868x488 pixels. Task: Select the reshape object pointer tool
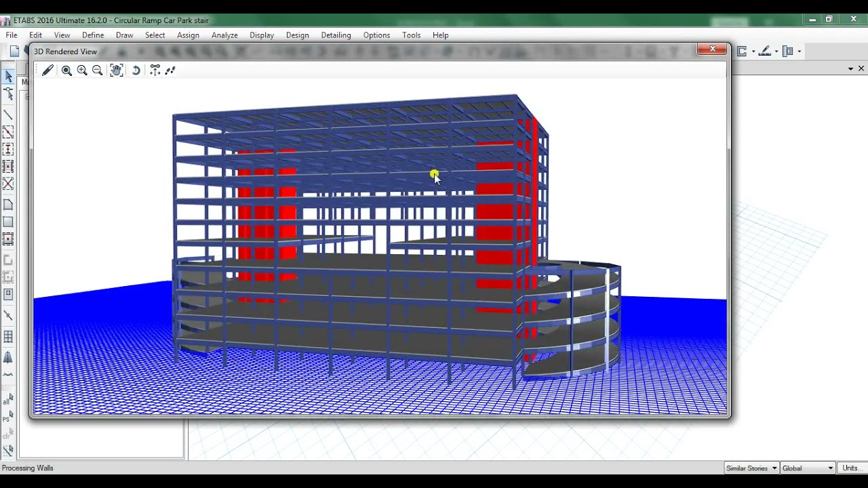point(8,94)
